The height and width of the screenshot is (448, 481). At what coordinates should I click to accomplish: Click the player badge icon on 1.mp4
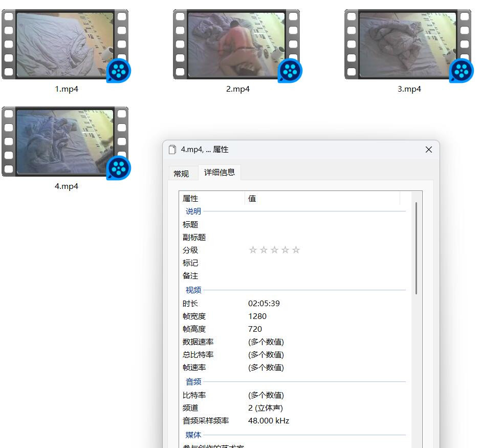click(119, 71)
